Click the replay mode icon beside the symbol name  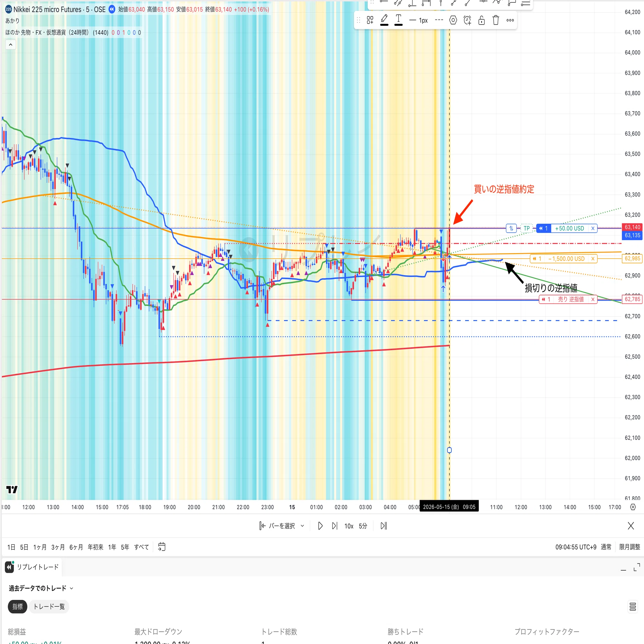112,9
